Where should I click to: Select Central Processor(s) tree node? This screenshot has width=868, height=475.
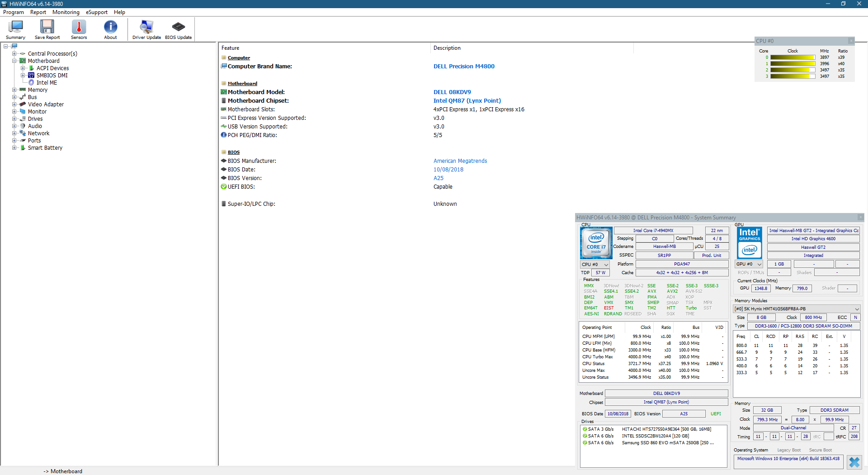coord(52,54)
